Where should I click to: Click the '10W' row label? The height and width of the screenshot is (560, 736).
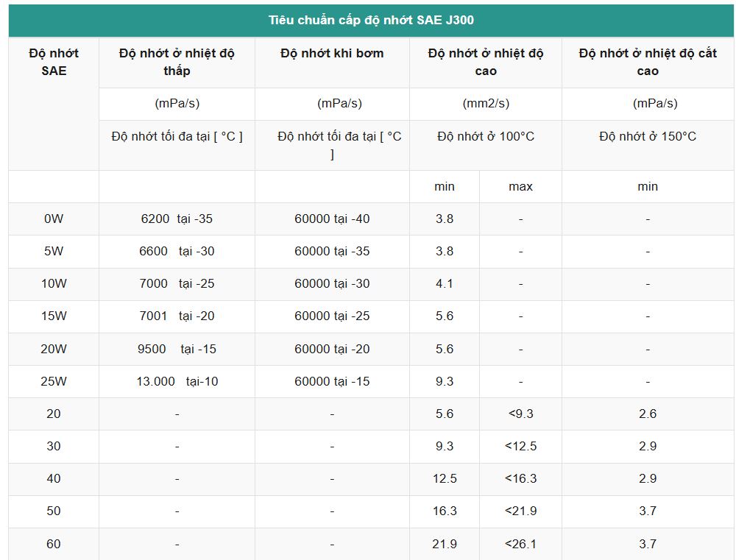(x=54, y=283)
